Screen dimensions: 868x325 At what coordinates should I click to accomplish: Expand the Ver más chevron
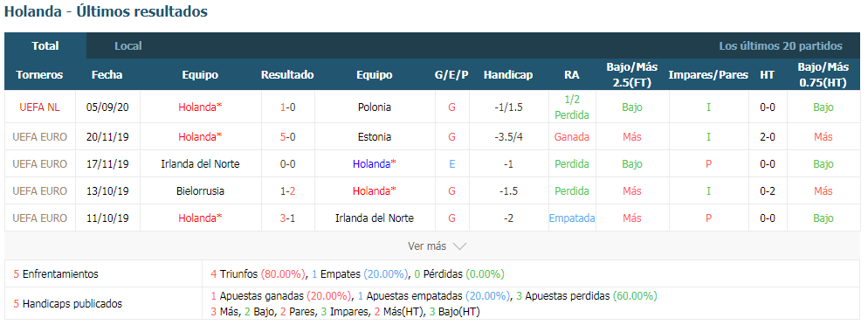pyautogui.click(x=459, y=246)
